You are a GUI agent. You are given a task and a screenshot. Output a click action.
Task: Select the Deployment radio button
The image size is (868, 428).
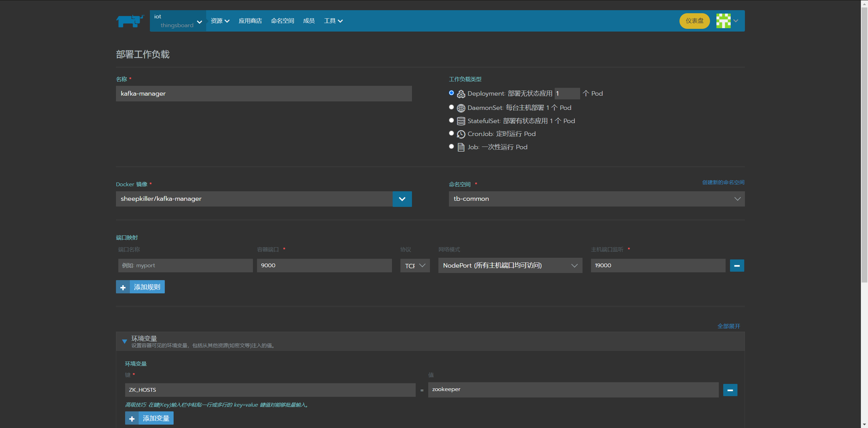(451, 93)
